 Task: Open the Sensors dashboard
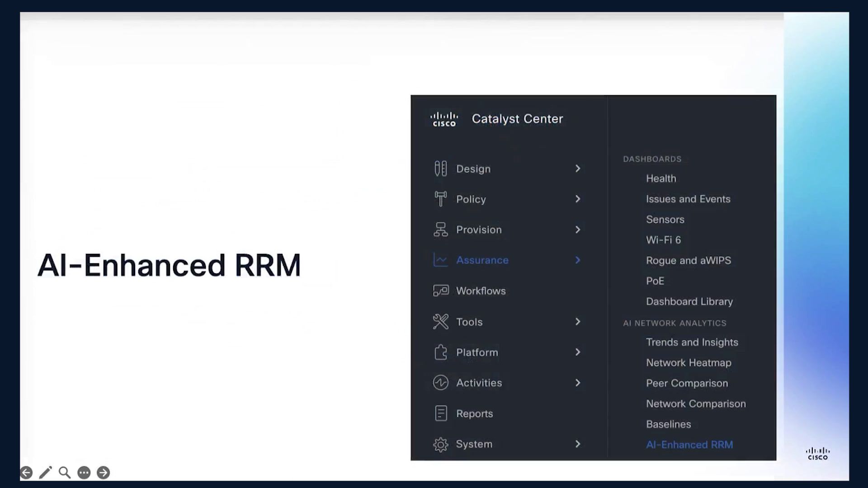tap(665, 220)
